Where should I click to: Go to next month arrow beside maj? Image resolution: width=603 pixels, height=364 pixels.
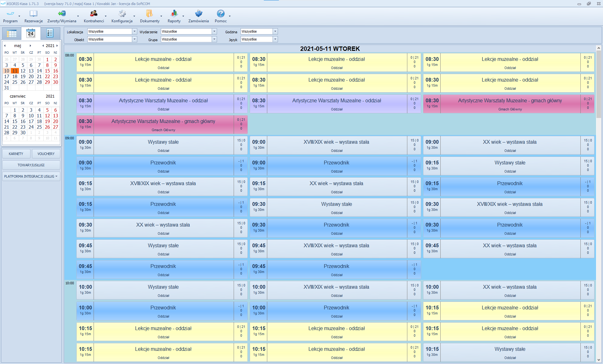point(30,46)
